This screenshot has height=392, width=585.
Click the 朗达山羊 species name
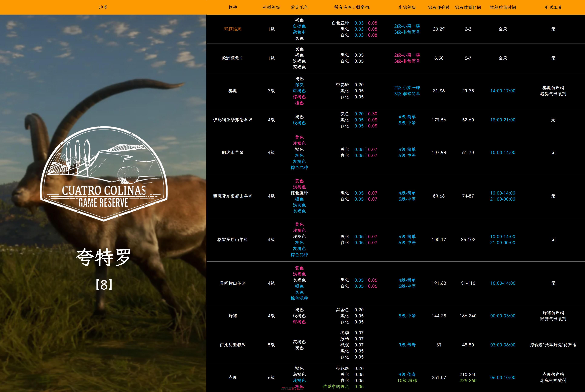(x=232, y=152)
